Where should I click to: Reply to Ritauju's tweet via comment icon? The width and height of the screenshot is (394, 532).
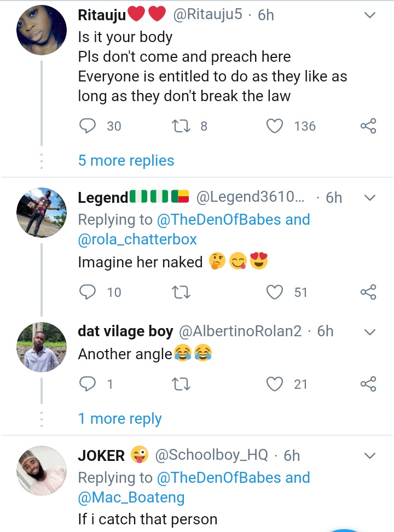pyautogui.click(x=88, y=126)
